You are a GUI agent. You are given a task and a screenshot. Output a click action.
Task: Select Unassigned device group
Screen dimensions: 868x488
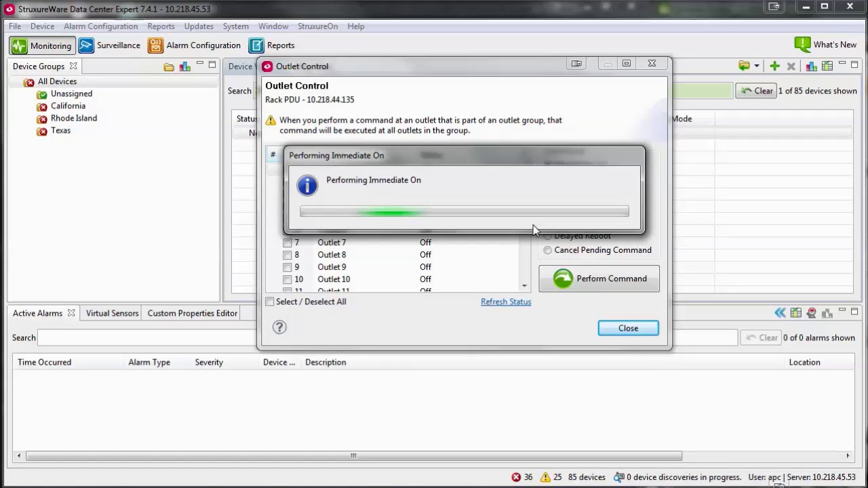point(71,94)
